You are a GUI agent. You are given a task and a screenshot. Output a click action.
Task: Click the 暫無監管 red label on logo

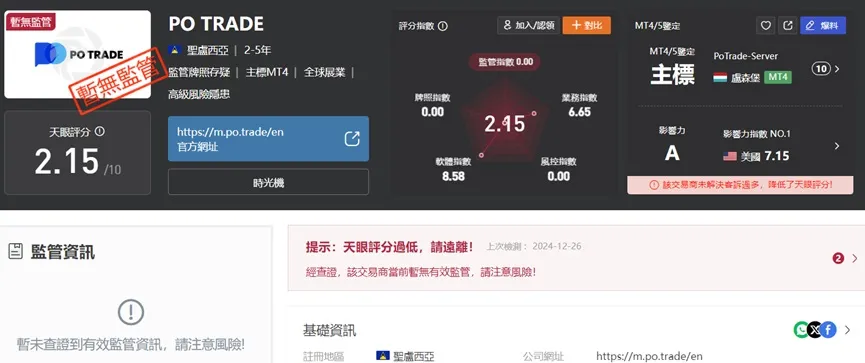point(30,21)
